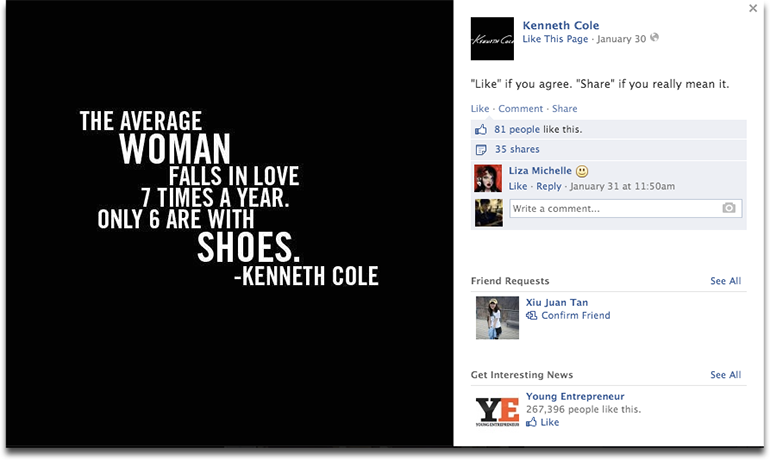Click Comment under the post
The height and width of the screenshot is (460, 770).
tap(521, 108)
